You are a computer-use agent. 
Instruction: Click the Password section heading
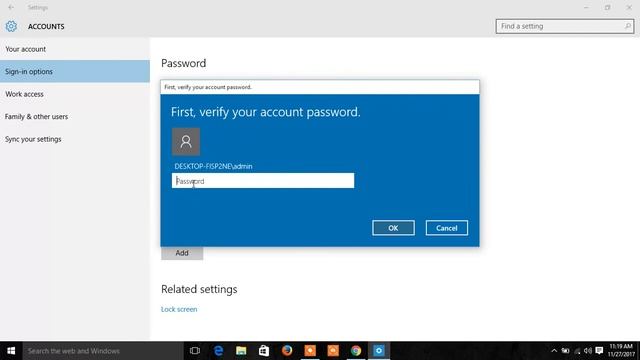point(183,63)
